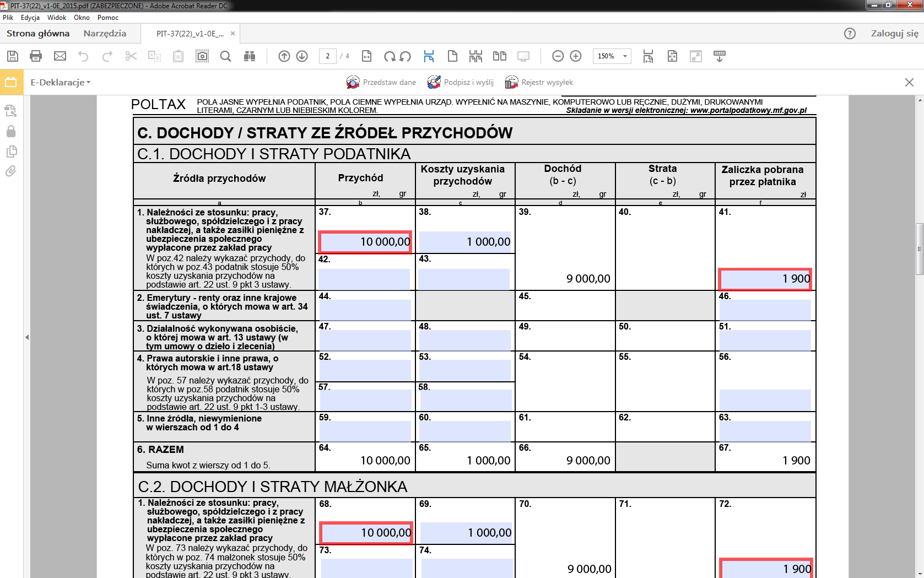This screenshot has height=578, width=924.
Task: Open Rejestr wysyłek
Action: pos(539,82)
